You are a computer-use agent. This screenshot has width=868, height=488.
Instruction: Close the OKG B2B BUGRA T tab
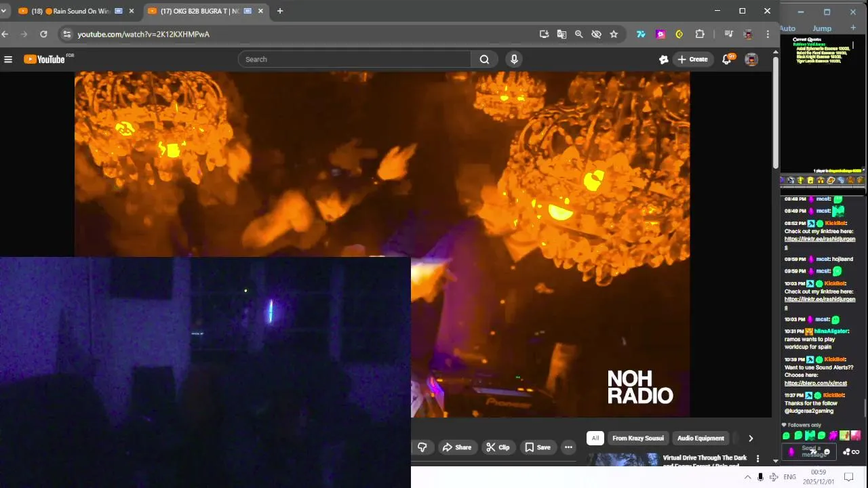(261, 11)
